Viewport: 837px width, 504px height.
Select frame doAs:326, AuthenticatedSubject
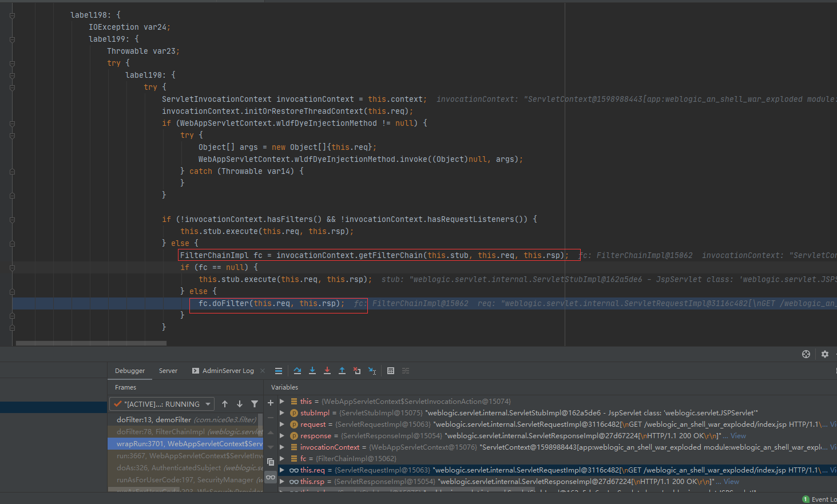click(186, 468)
